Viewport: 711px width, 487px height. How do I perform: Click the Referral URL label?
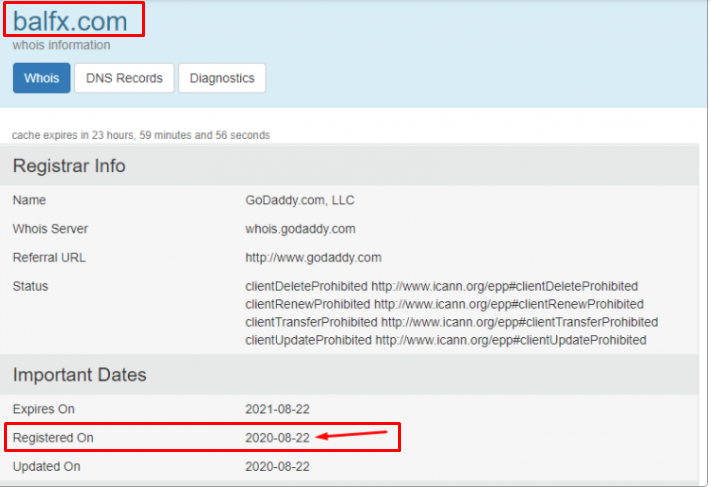coord(49,258)
